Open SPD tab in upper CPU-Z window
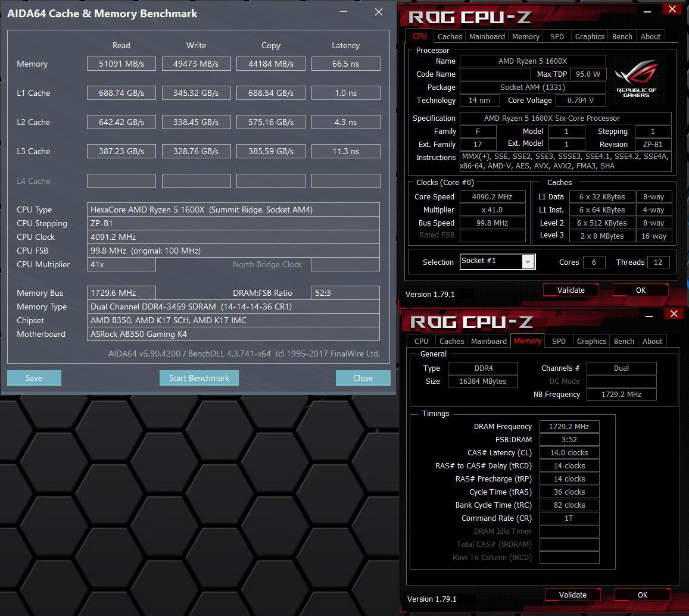Image resolution: width=689 pixels, height=616 pixels. pyautogui.click(x=557, y=36)
